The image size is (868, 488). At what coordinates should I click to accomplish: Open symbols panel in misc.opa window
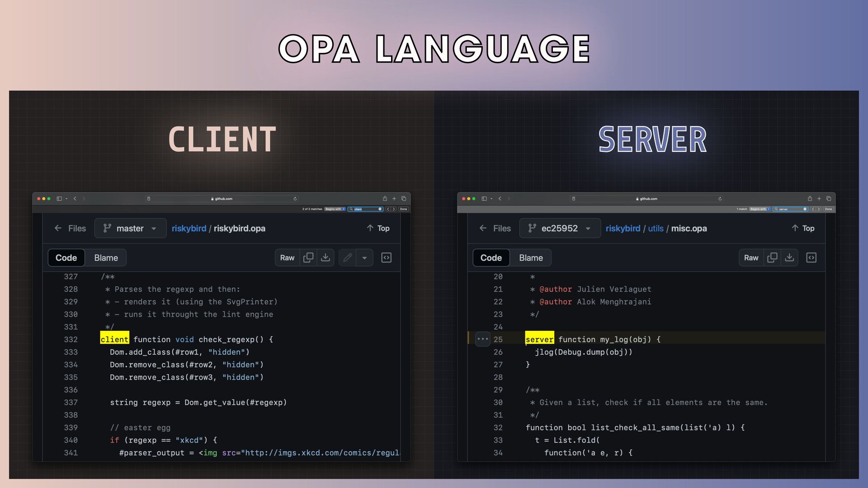[x=811, y=258]
